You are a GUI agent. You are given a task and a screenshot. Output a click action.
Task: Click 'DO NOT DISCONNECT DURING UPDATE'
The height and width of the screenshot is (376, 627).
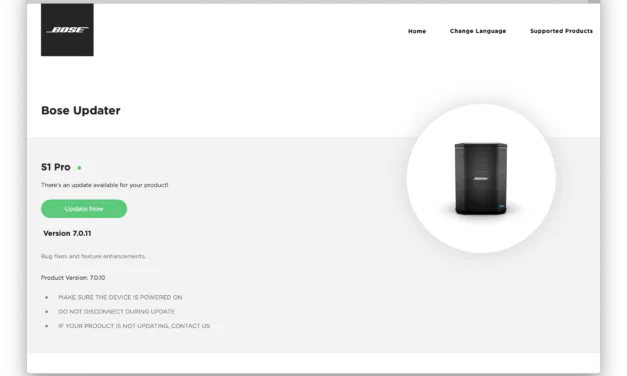point(116,312)
